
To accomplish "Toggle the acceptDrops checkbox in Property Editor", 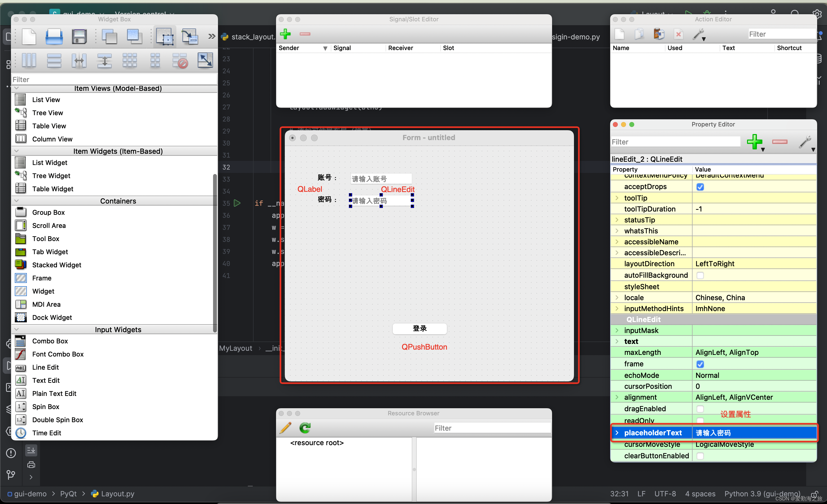I will pyautogui.click(x=700, y=187).
